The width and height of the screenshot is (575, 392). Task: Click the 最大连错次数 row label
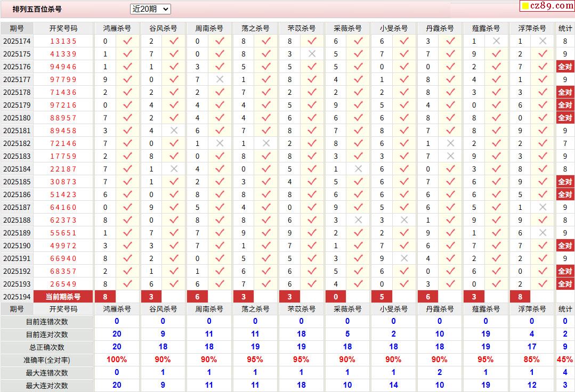pos(47,373)
